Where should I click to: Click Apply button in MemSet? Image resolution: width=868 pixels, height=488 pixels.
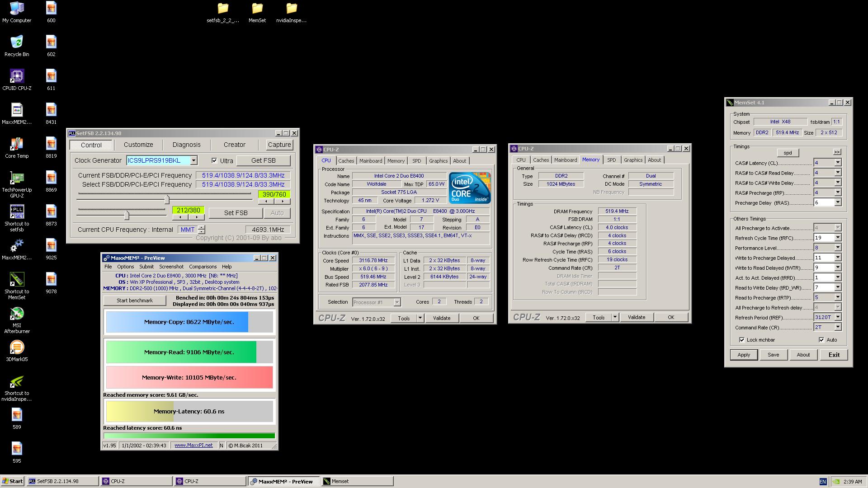(744, 355)
